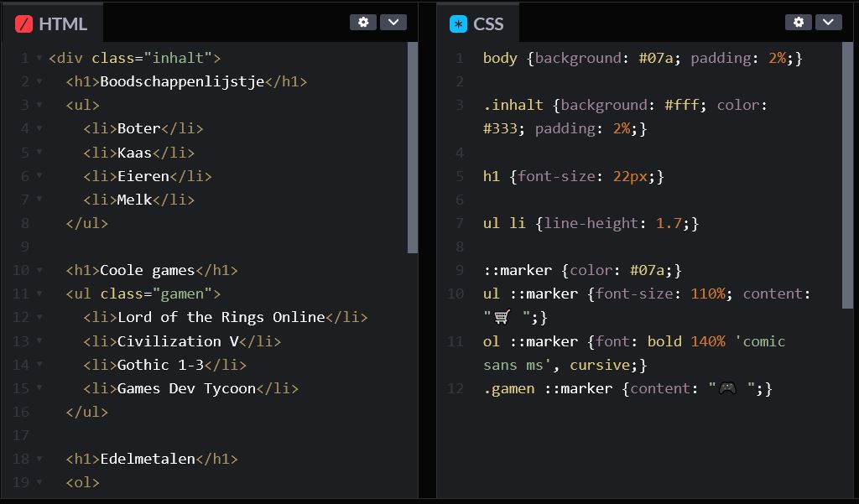Click the 'comic sans ms' font name
The height and width of the screenshot is (504, 859).
634,353
